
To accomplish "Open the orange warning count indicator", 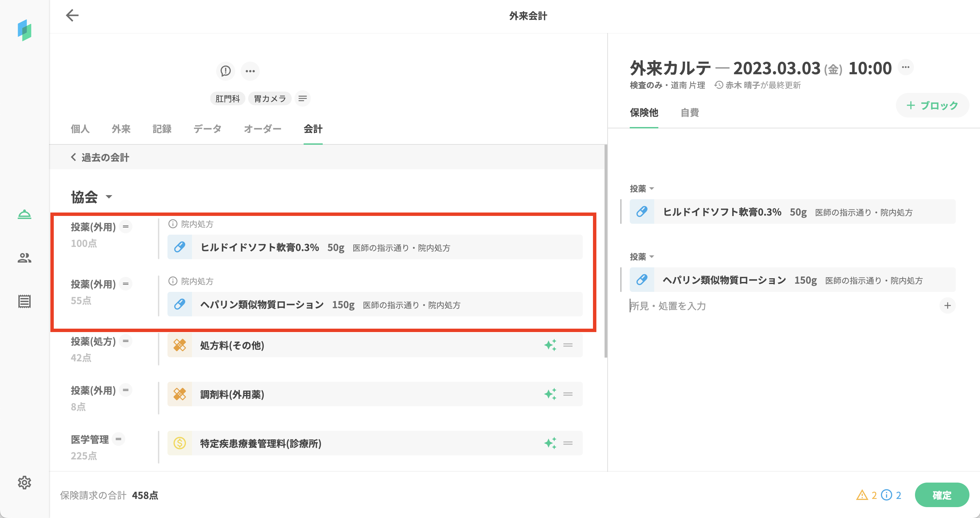I will tap(866, 495).
